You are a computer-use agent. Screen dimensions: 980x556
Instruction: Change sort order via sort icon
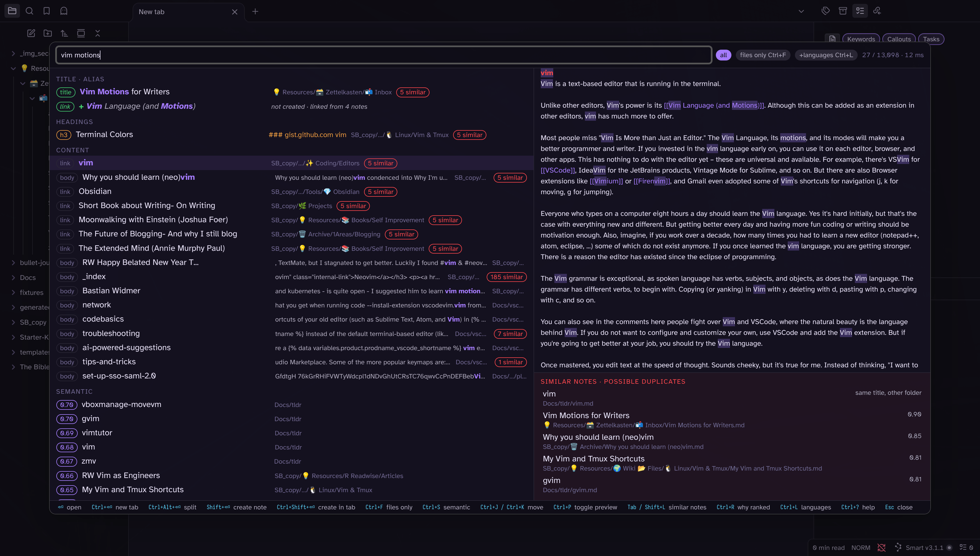[x=64, y=33]
